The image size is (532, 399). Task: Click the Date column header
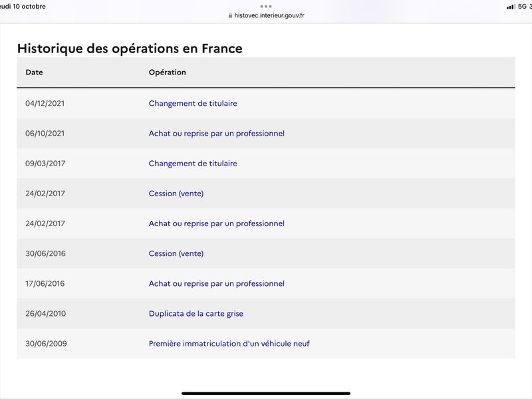coord(34,72)
